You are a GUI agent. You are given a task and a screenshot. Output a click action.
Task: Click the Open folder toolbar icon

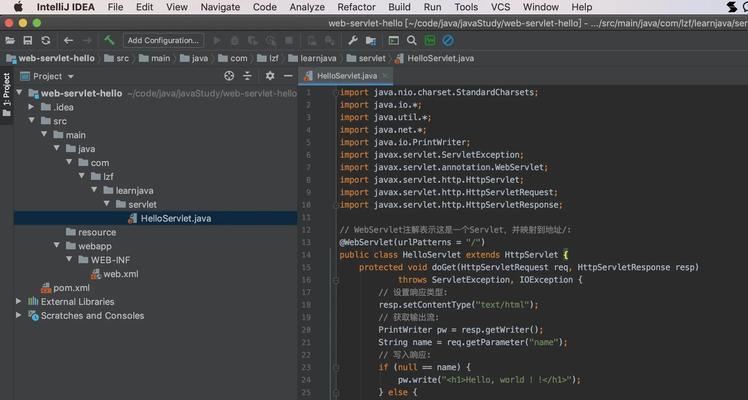[x=10, y=41]
